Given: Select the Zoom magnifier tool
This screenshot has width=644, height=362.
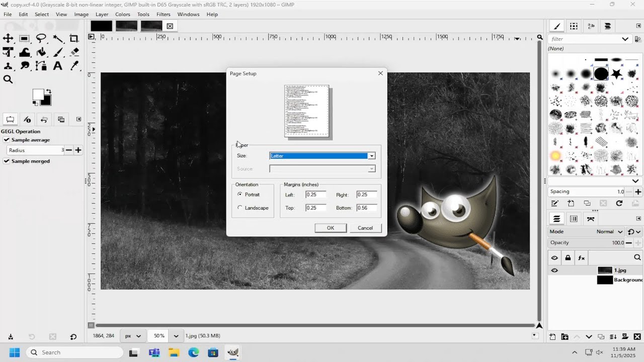Looking at the screenshot, I should click(8, 79).
